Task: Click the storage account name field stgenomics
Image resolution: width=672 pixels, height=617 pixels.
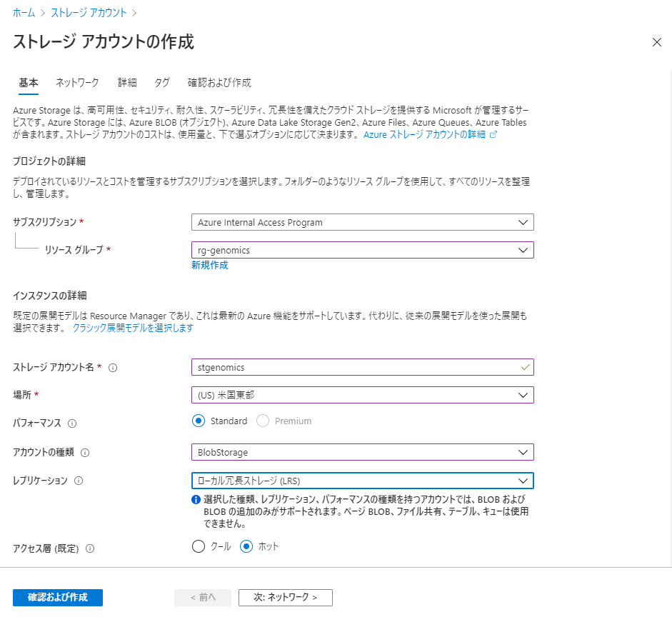Action: coord(363,367)
